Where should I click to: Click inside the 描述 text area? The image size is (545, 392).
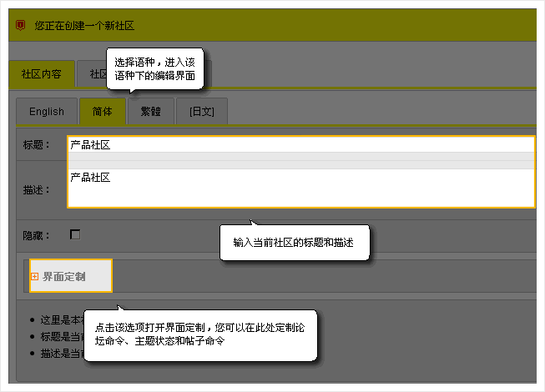(301, 188)
